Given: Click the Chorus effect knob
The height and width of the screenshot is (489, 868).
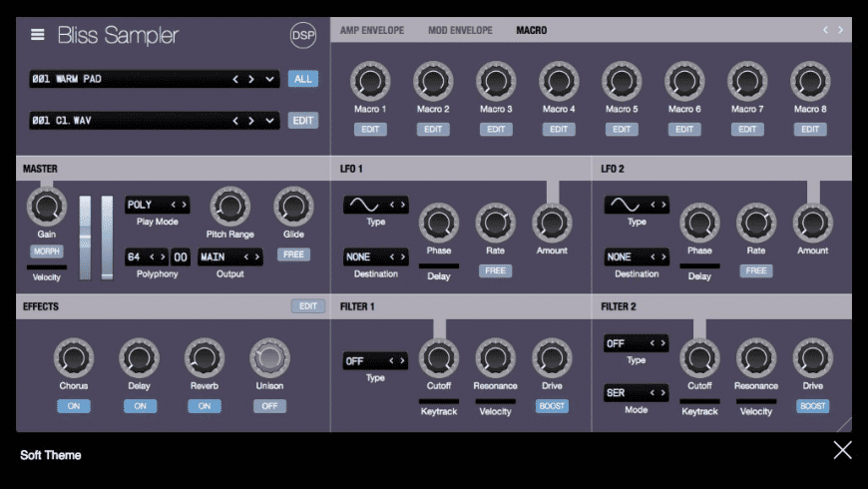Looking at the screenshot, I should click(x=74, y=358).
